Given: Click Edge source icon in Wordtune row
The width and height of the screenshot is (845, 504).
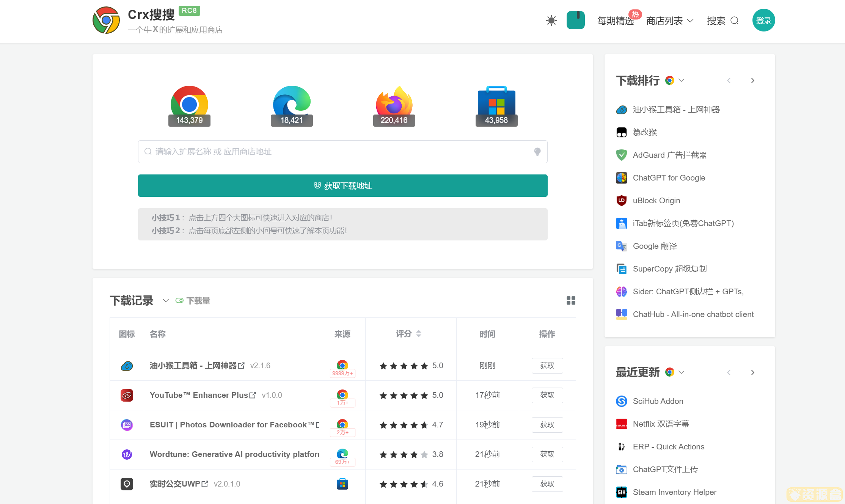Looking at the screenshot, I should [342, 454].
